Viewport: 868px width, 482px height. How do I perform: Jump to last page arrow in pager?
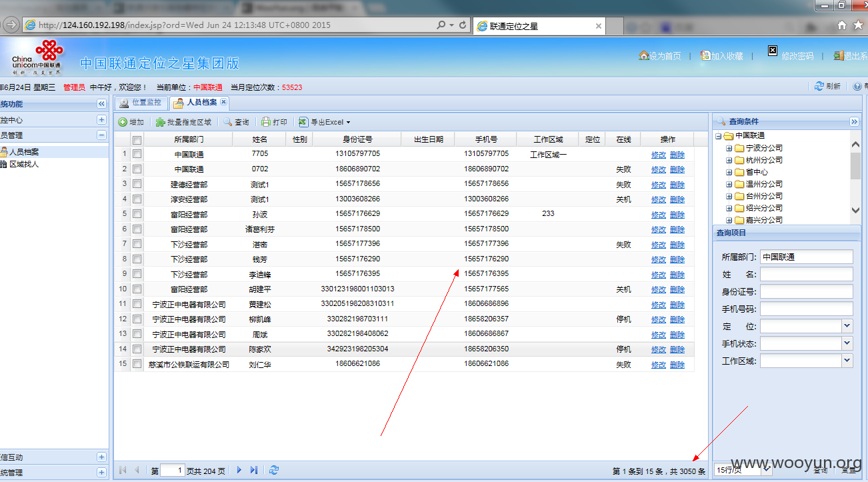click(x=254, y=470)
